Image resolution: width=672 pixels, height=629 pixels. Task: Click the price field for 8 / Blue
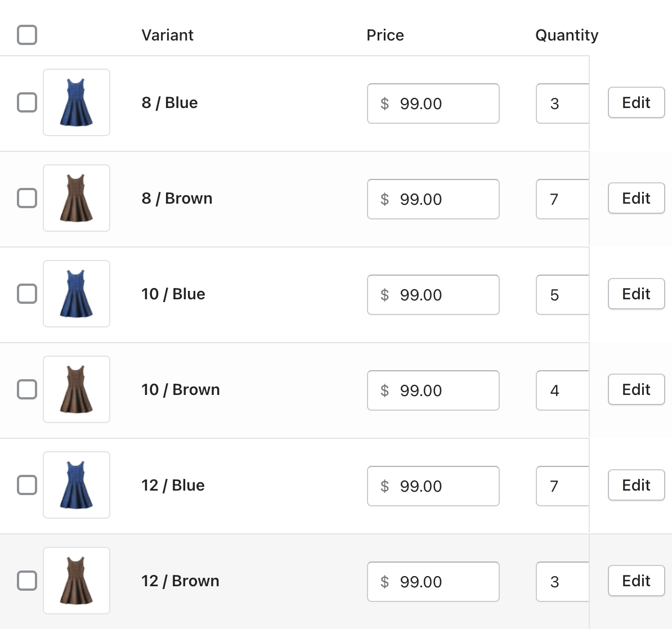tap(433, 103)
